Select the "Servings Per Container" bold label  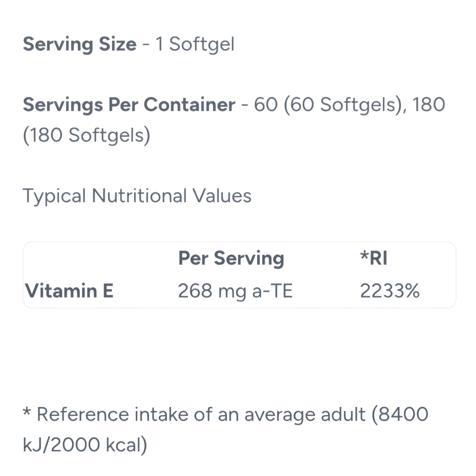pyautogui.click(x=129, y=105)
